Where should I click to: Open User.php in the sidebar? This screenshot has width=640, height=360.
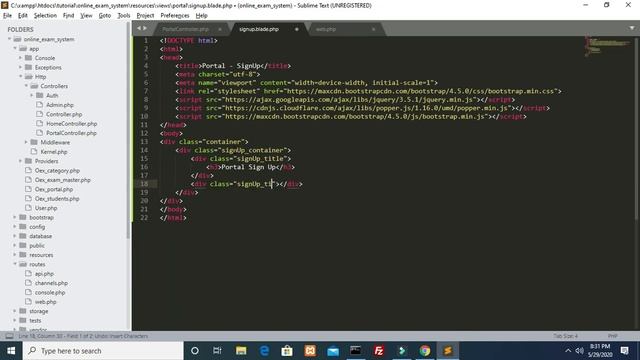tap(46, 208)
